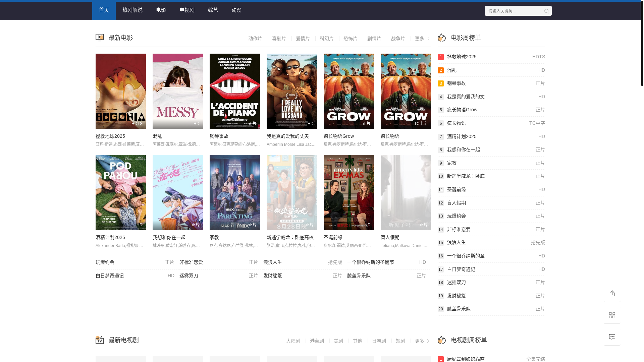Filter TV series by 其他

[357, 341]
